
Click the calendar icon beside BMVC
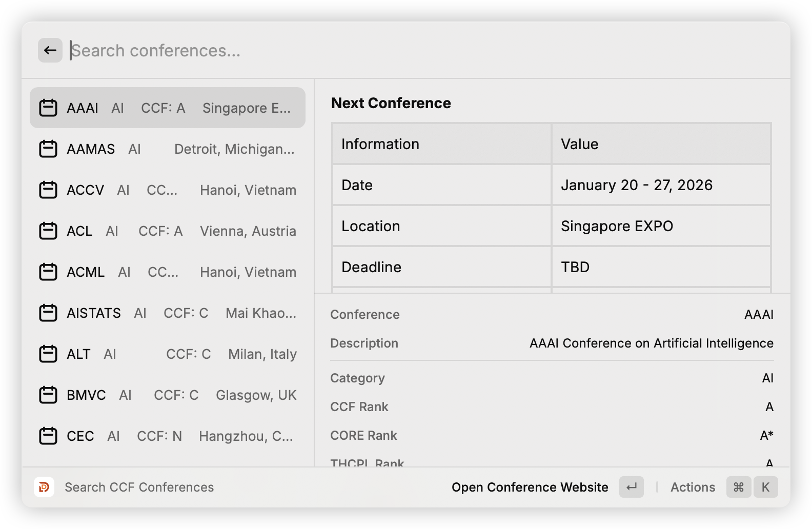click(48, 395)
